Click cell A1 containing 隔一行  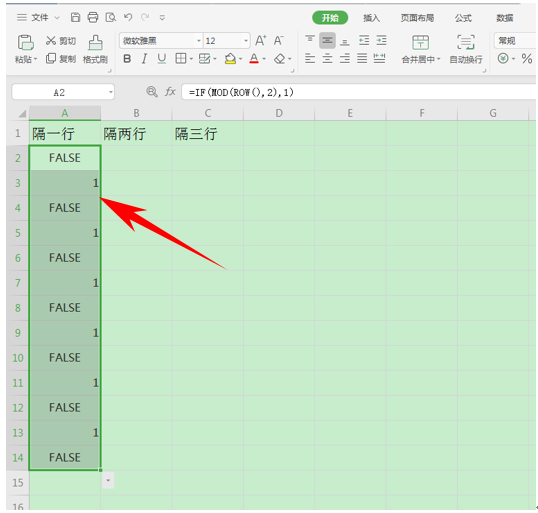(65, 133)
